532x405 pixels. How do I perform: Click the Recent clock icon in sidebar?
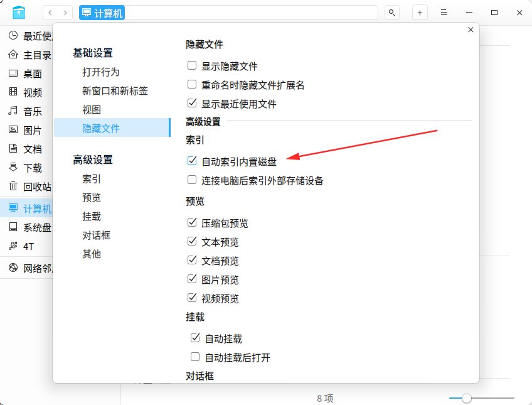pyautogui.click(x=13, y=35)
